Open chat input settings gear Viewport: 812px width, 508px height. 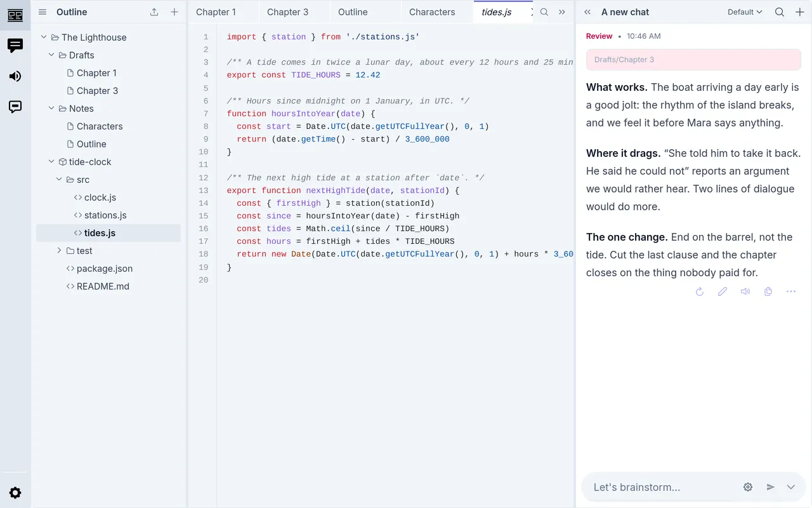pos(748,487)
